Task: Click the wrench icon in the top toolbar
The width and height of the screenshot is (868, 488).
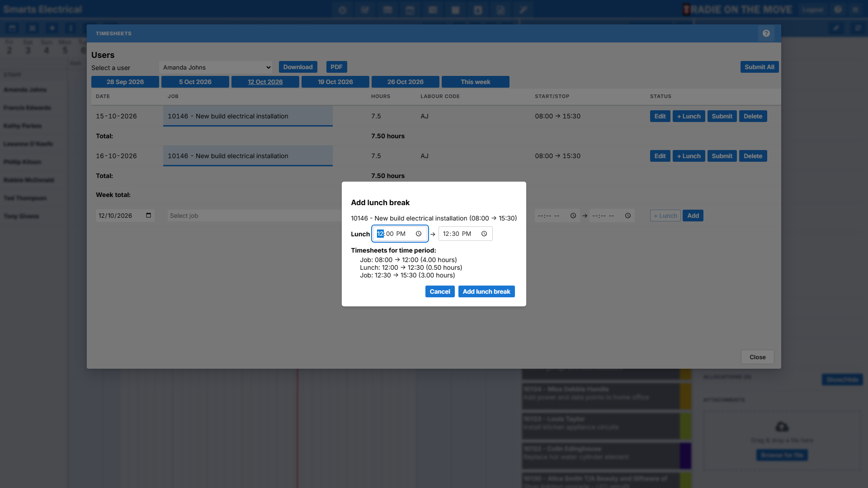Action: [x=523, y=9]
